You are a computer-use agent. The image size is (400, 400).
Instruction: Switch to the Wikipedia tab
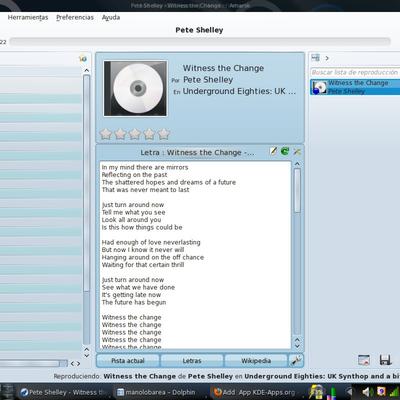tap(256, 361)
